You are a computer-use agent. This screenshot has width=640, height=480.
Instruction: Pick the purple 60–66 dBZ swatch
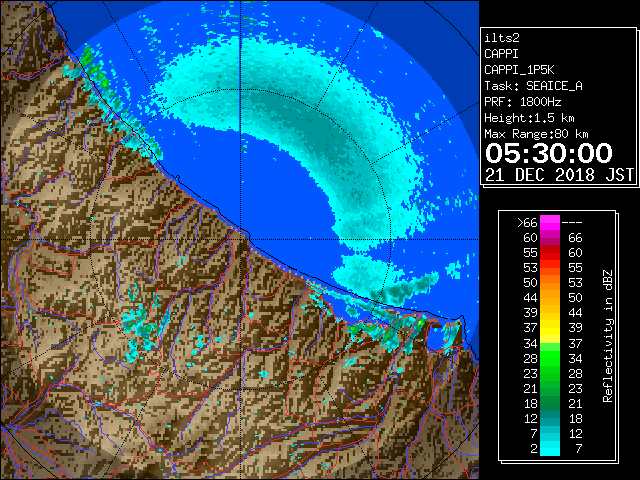[x=550, y=238]
